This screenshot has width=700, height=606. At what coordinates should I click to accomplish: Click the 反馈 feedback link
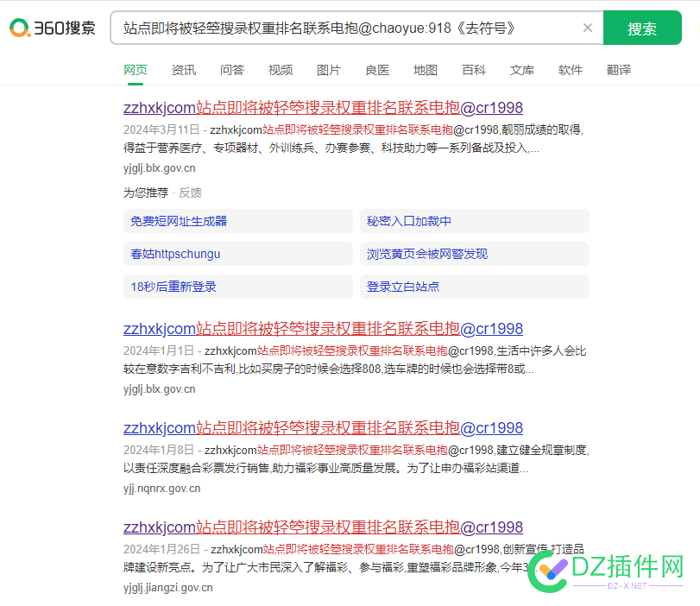tap(190, 193)
